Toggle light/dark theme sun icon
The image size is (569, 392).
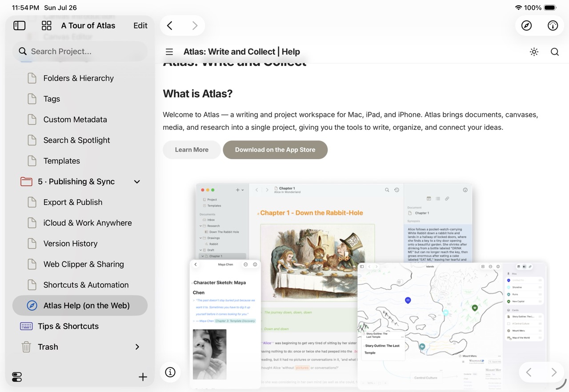(x=534, y=52)
